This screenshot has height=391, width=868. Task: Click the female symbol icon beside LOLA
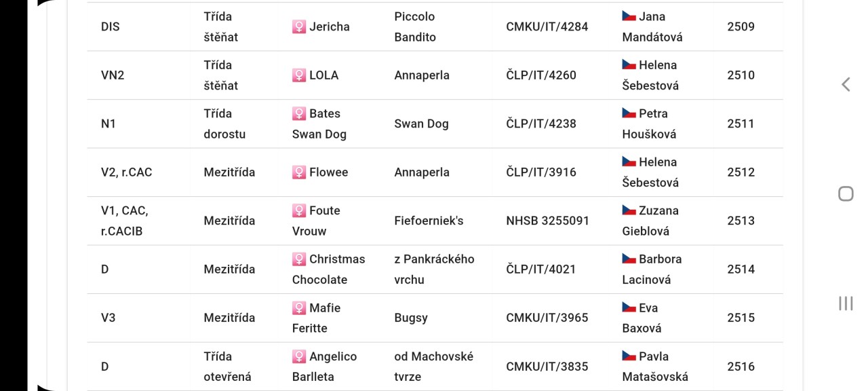click(x=299, y=75)
